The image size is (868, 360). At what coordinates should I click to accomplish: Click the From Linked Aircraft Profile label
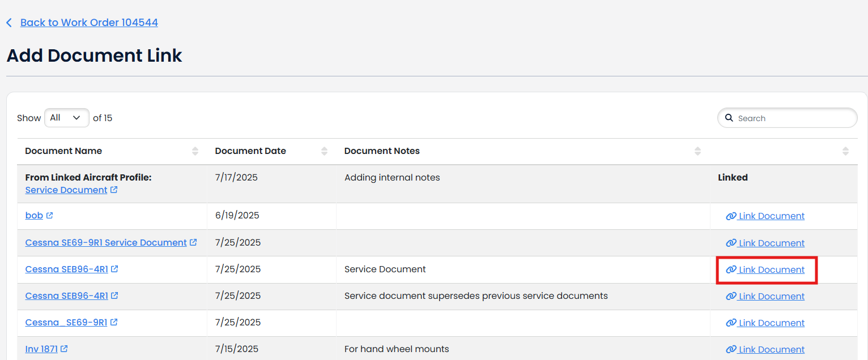pos(88,177)
